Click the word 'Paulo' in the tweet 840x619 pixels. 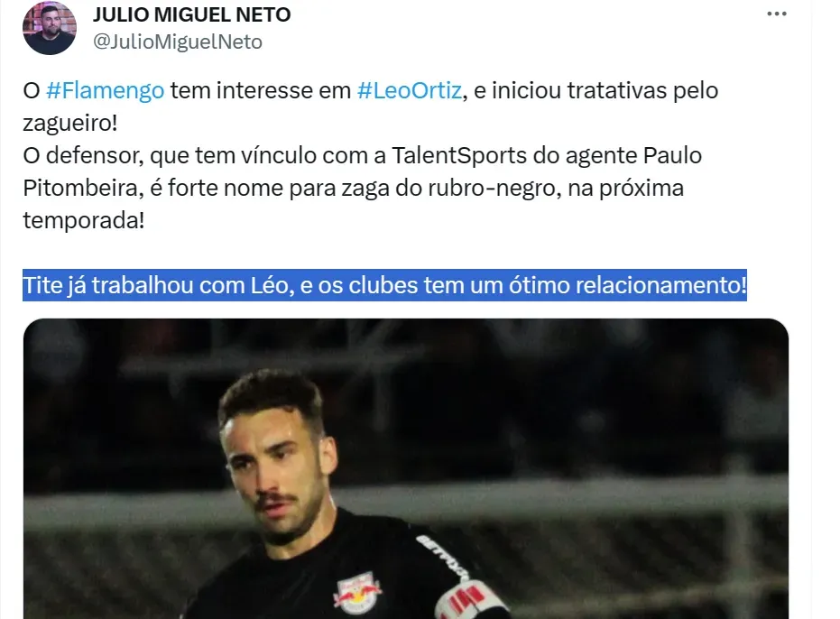pos(672,156)
